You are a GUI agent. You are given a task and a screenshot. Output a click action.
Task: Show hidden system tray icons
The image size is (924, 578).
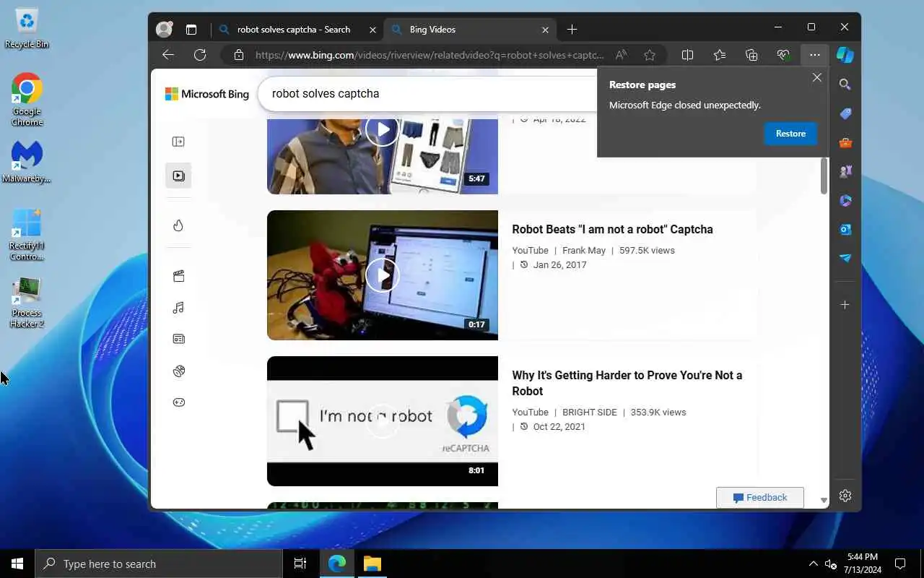pyautogui.click(x=813, y=564)
